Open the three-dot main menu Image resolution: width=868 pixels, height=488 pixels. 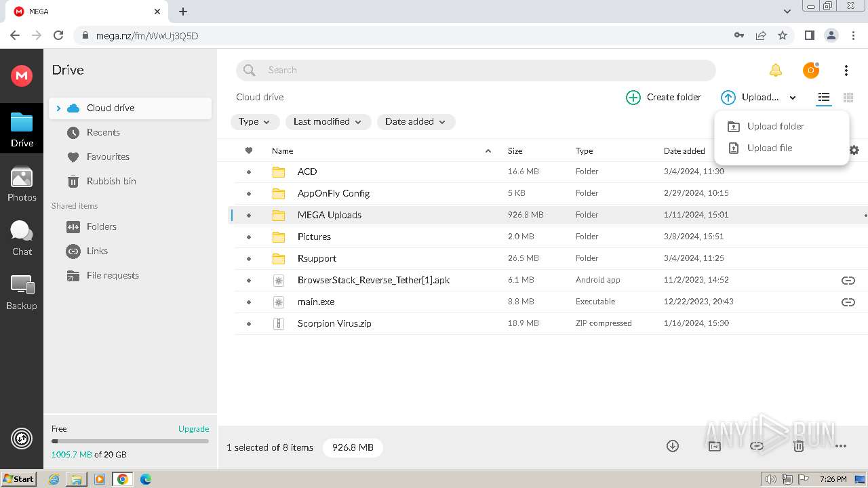click(x=846, y=70)
